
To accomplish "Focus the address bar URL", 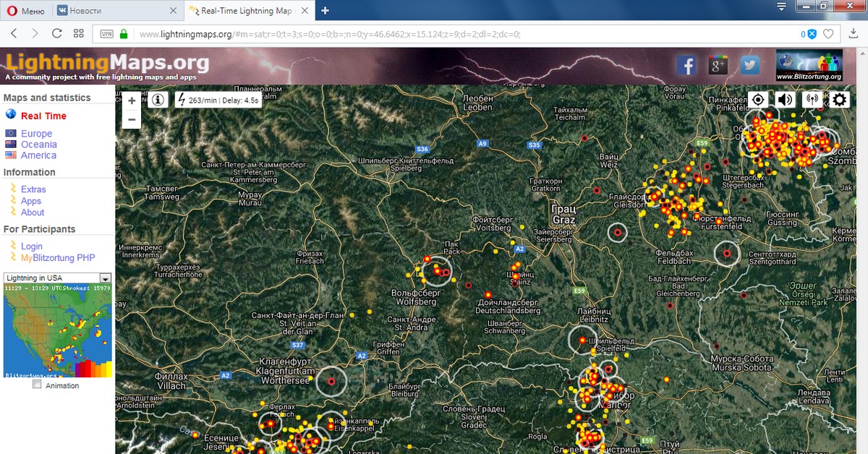I will click(x=329, y=34).
